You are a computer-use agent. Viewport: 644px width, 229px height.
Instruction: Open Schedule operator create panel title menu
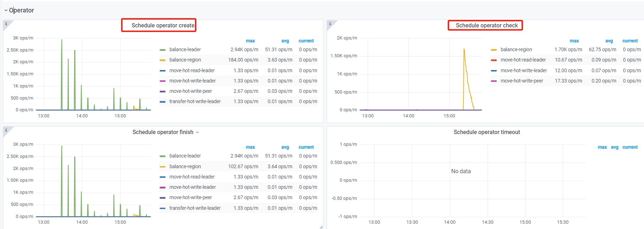(163, 26)
